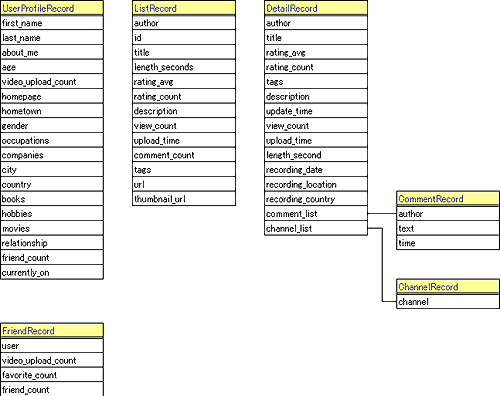This screenshot has height=396, width=500.
Task: Click video_upload_count in UserProfileRecord
Action: coord(52,81)
